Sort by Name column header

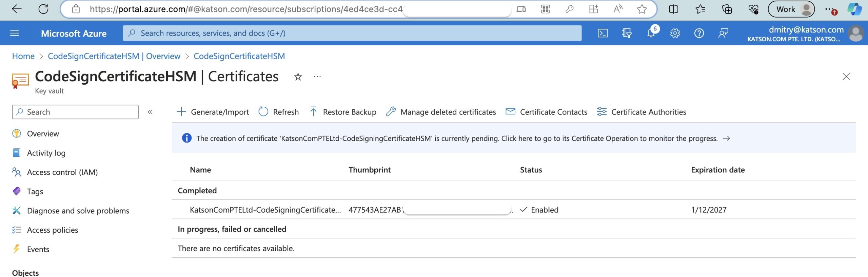click(x=200, y=170)
